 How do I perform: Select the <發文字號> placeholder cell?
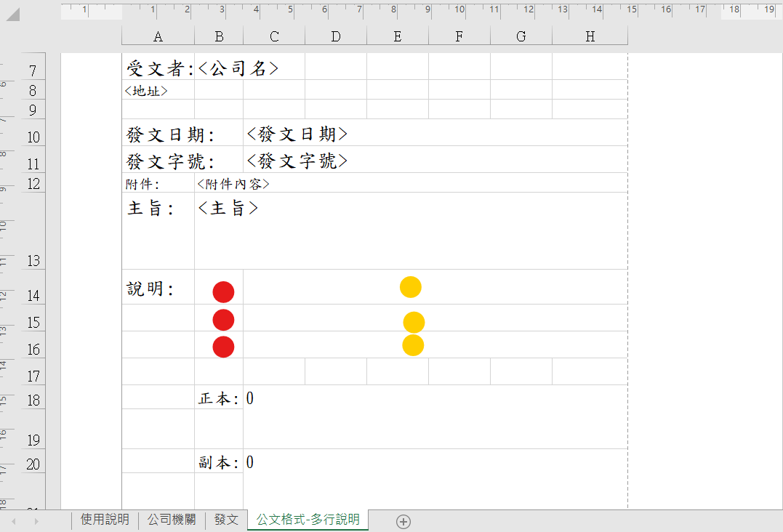435,160
